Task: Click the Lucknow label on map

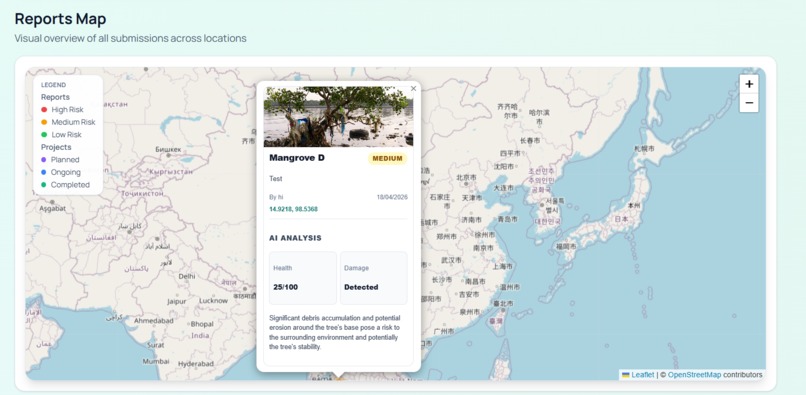Action: coord(213,300)
